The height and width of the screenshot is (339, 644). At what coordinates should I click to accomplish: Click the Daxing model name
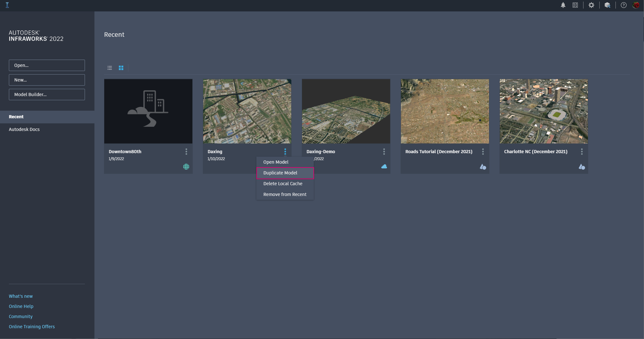point(215,152)
